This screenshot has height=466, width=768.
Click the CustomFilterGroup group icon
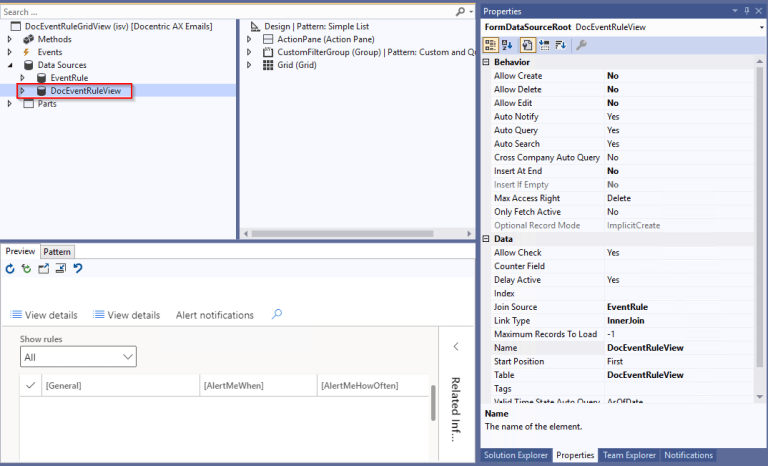[268, 52]
